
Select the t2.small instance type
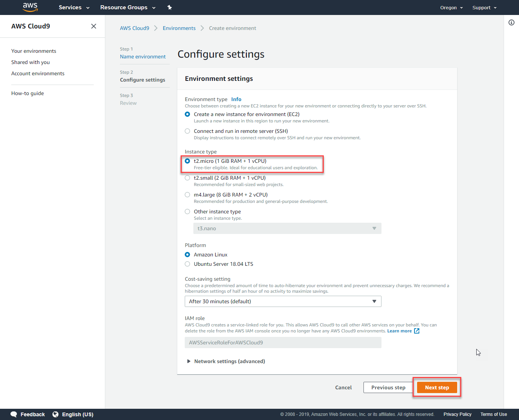click(x=187, y=178)
